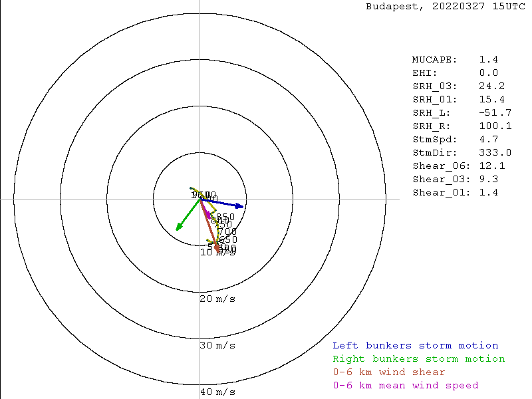Click the SRH_01 value 15.4
This screenshot has width=532, height=399.
(492, 99)
